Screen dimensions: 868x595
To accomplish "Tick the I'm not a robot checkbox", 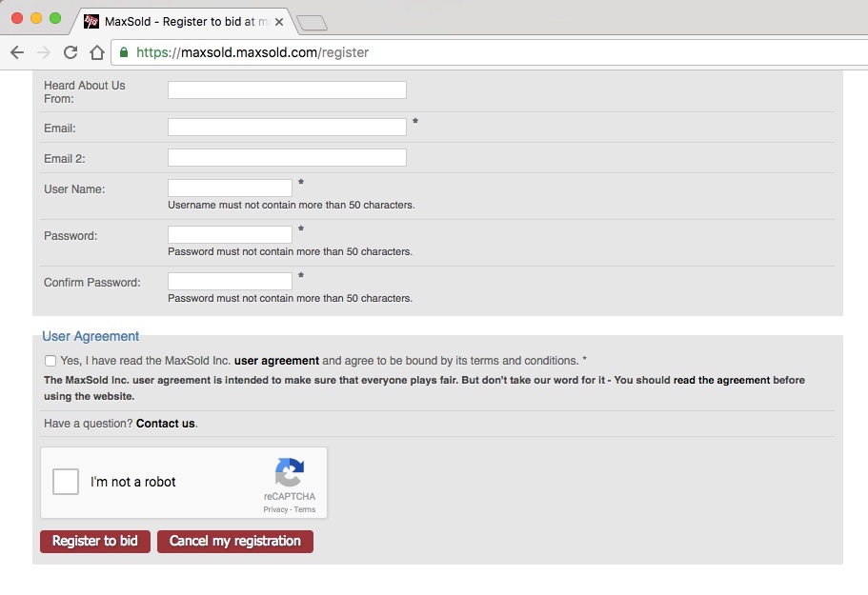I will [66, 482].
